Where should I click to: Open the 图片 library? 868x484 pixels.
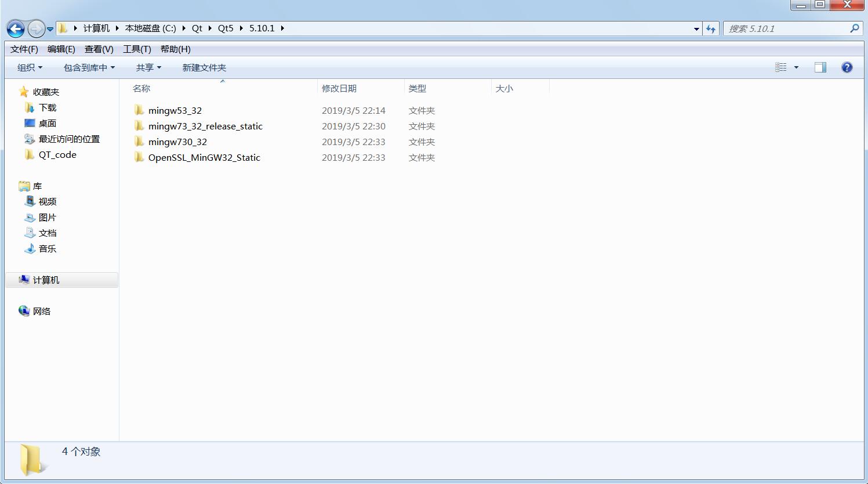pos(48,217)
